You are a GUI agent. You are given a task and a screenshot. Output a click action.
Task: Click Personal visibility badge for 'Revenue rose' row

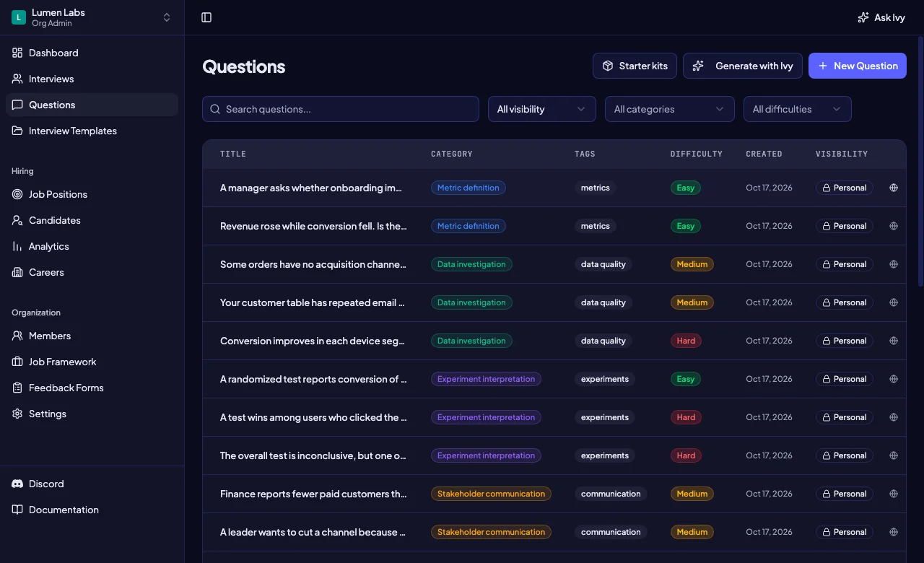coord(845,226)
